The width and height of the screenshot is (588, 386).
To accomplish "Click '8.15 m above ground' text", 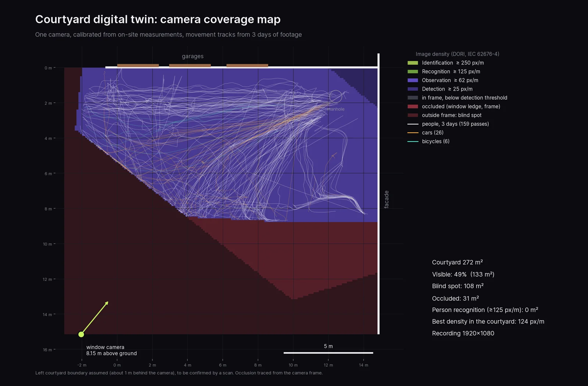I will point(111,353).
